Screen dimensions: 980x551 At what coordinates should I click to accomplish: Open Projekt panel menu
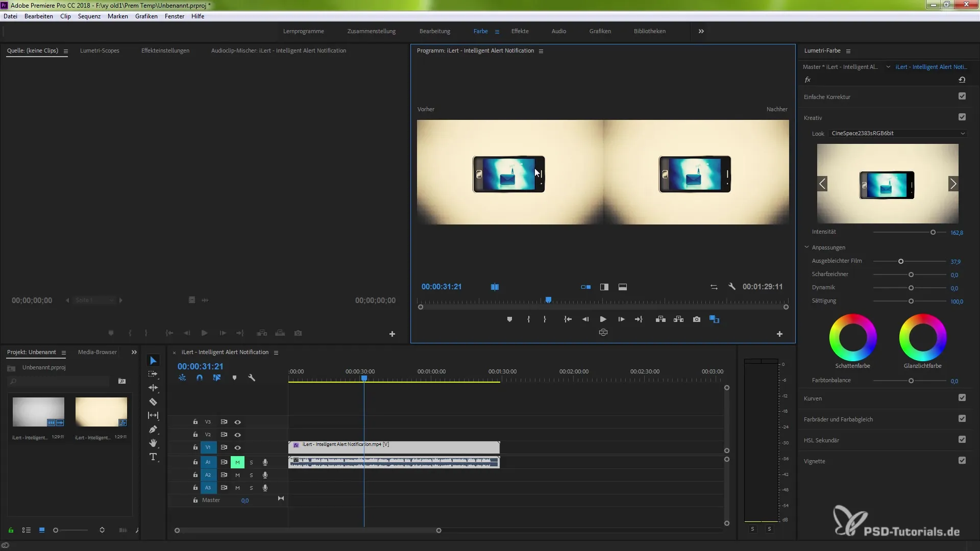click(64, 353)
